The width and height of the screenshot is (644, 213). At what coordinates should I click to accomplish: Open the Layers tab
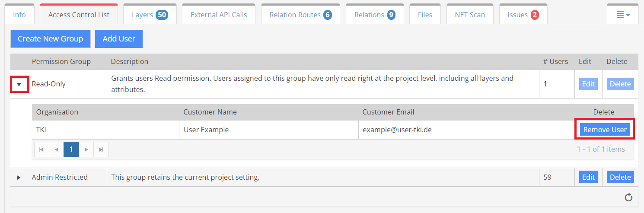(x=149, y=15)
